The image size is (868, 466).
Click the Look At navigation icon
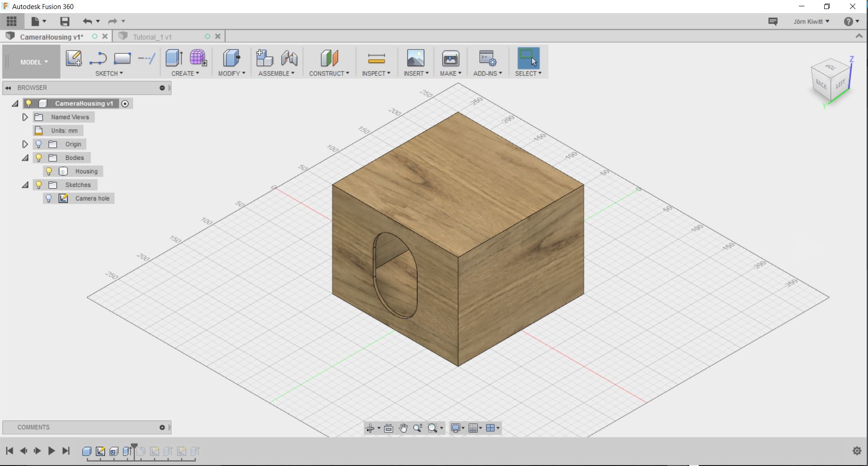click(389, 428)
